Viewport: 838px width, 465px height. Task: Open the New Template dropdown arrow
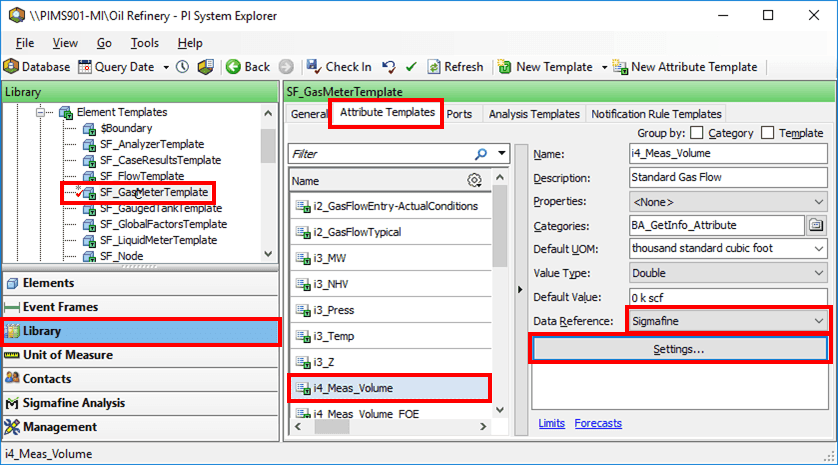pos(604,67)
